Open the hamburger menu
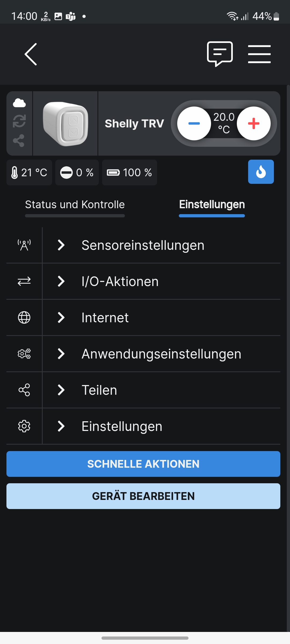Screen dimensions: 290x644 (259, 54)
